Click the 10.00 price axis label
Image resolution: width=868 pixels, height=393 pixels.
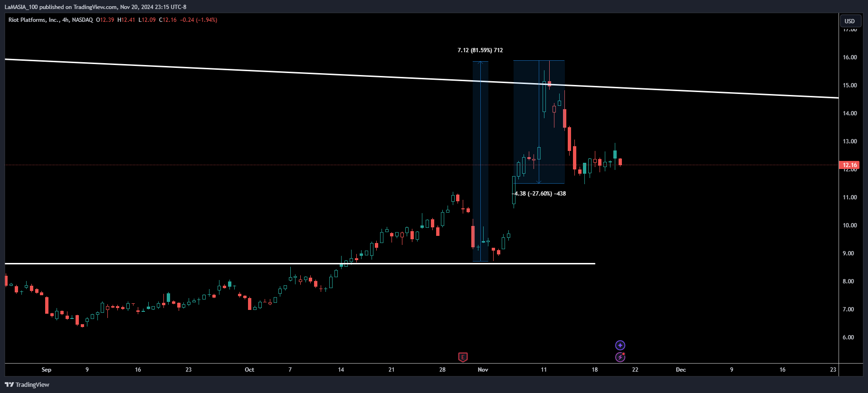(849, 225)
